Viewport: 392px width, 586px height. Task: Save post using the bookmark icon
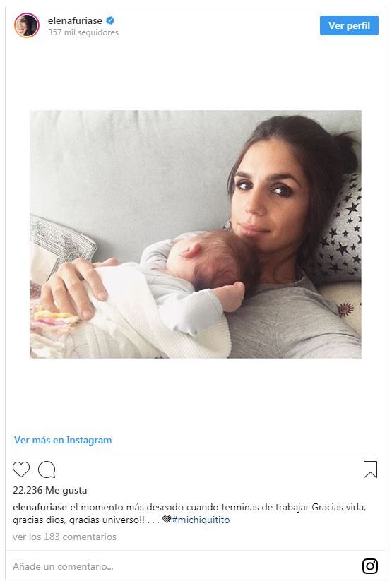370,470
